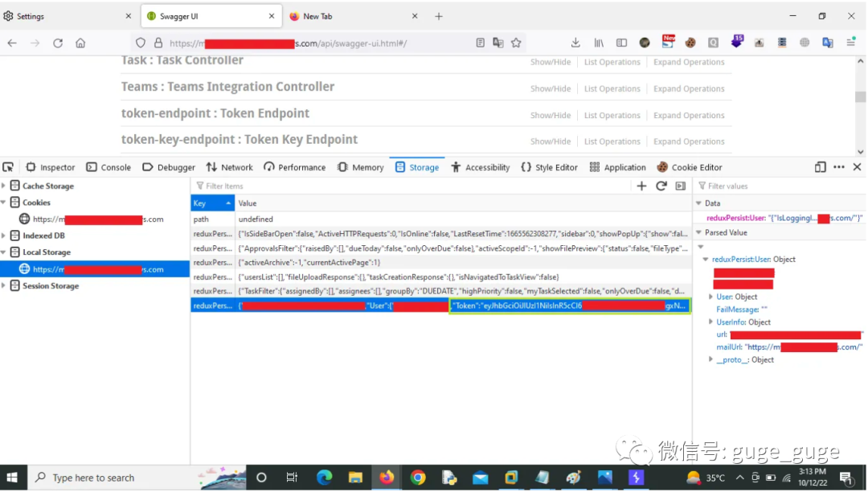This screenshot has width=868, height=492.
Task: Open Firefox from the taskbar
Action: 387,478
